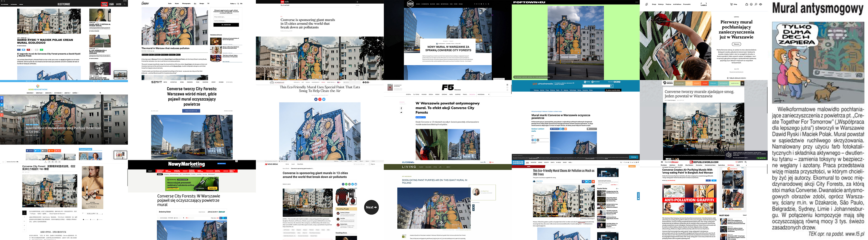
Task: Click LinkedIn share icon on Wirtualnemedia article
Action: (x=563, y=129)
